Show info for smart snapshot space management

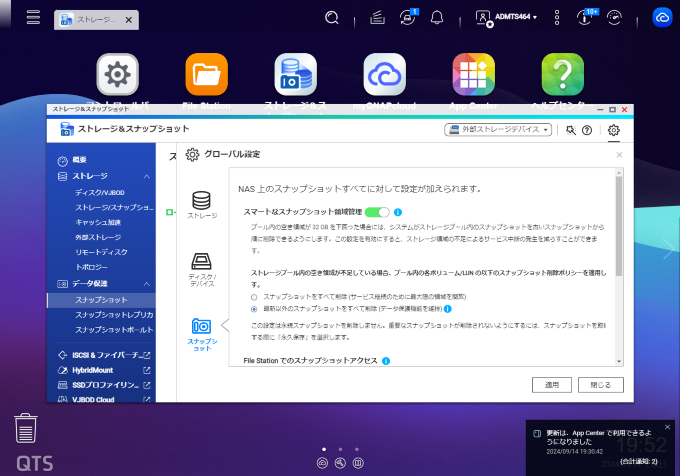tap(398, 212)
